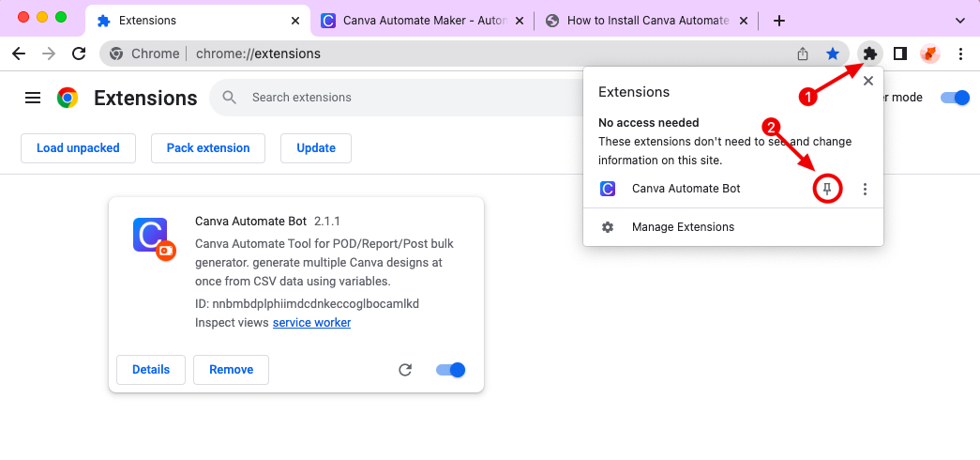Bookmark this page with the star icon
Viewport: 980px width, 460px height.
(x=832, y=54)
